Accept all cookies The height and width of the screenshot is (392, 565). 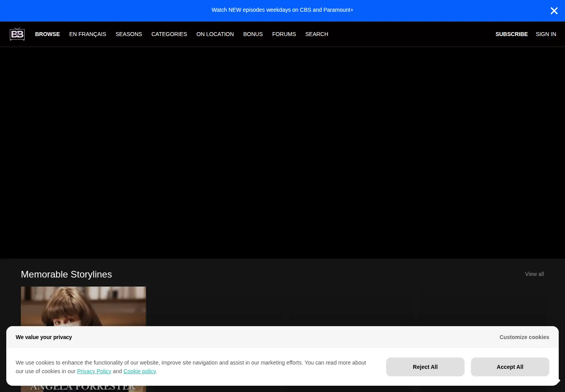[x=510, y=367]
